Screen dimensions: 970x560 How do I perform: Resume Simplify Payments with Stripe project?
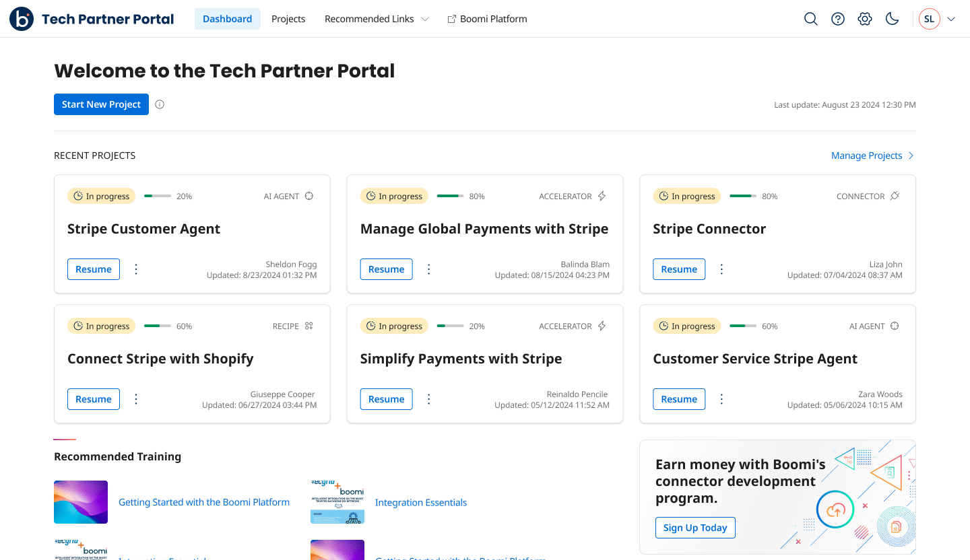pyautogui.click(x=387, y=399)
